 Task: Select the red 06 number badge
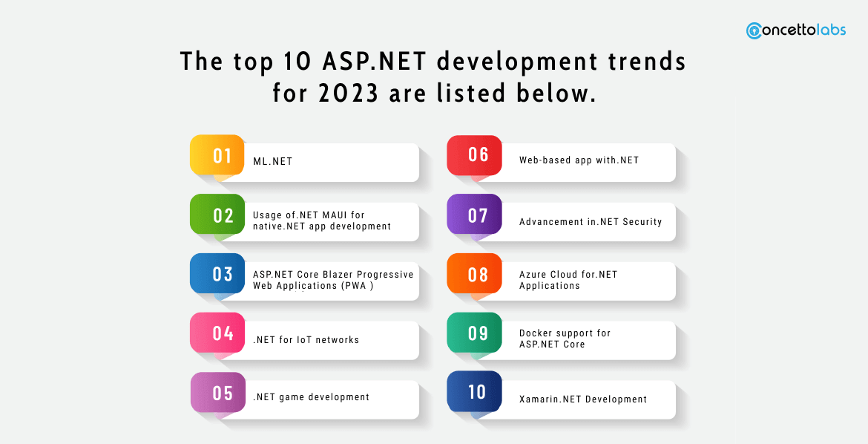tap(474, 154)
